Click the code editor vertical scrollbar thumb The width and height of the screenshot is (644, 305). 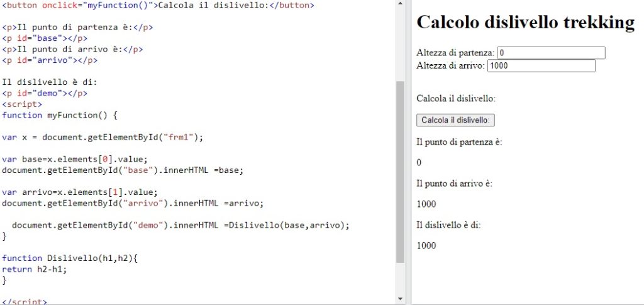pyautogui.click(x=400, y=171)
